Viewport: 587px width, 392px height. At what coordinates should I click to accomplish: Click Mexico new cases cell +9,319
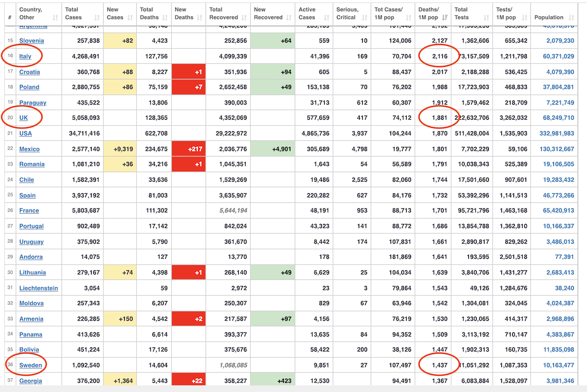[x=120, y=149]
